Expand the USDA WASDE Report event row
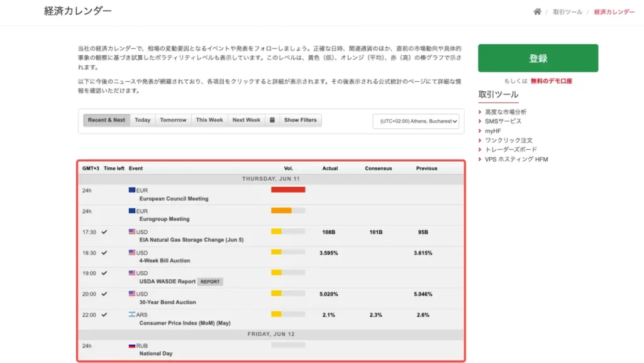 coord(271,277)
